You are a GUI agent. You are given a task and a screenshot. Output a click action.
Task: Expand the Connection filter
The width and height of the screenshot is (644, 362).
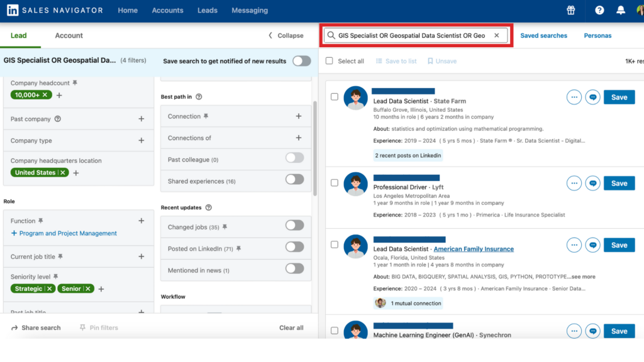299,116
